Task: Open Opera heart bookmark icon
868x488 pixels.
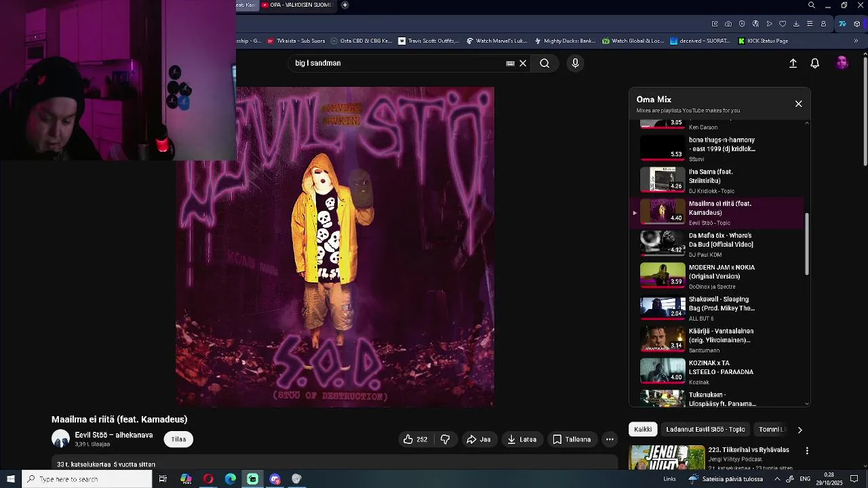Action: tap(783, 24)
